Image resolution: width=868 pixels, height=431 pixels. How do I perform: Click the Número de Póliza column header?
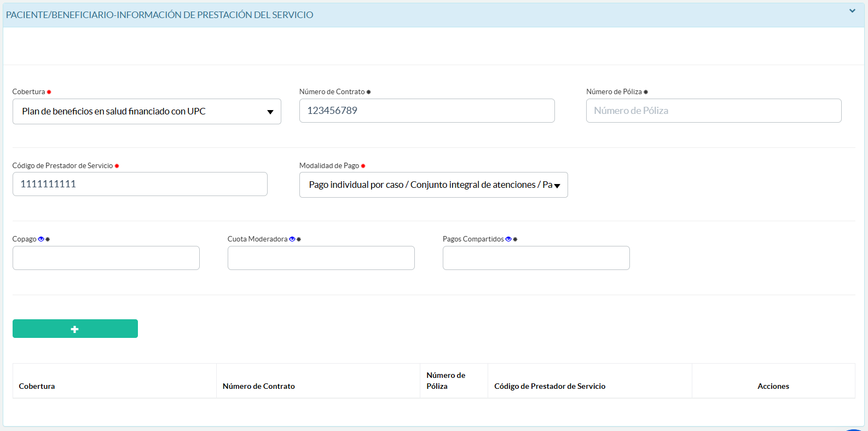coord(445,381)
